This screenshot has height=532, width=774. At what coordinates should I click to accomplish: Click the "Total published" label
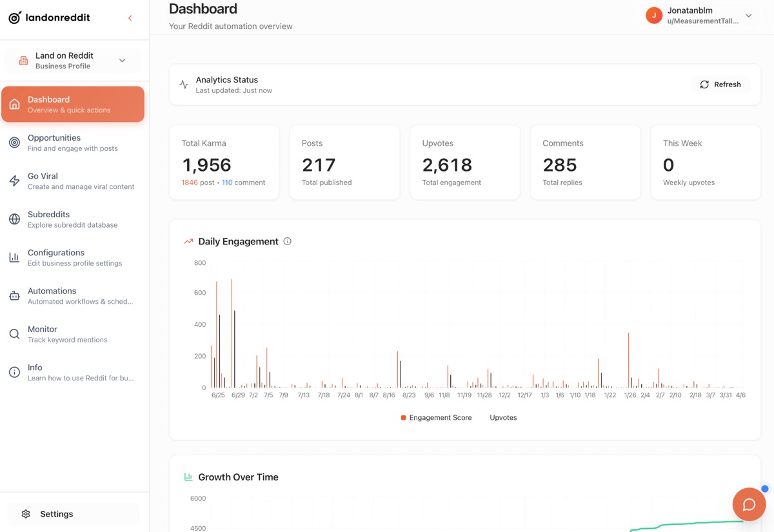click(x=326, y=182)
